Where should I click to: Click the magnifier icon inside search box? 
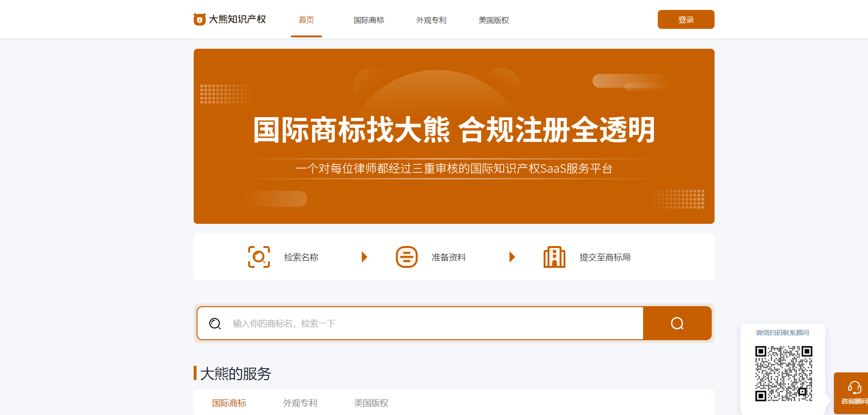click(215, 323)
